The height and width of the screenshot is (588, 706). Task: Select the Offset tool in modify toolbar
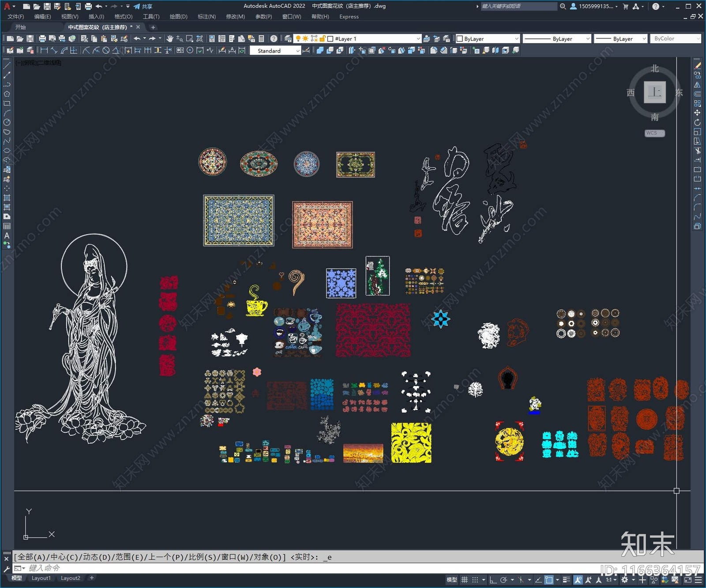[698, 94]
